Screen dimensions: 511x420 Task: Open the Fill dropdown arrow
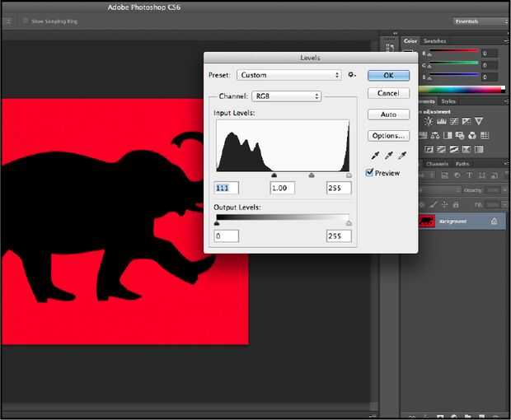click(504, 204)
